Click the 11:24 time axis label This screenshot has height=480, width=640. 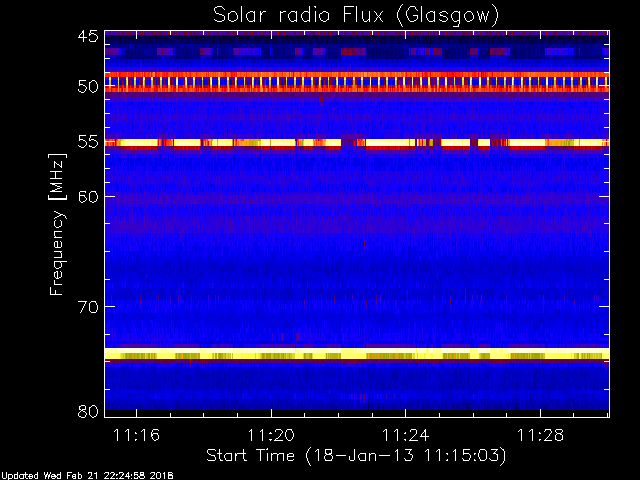tap(405, 435)
